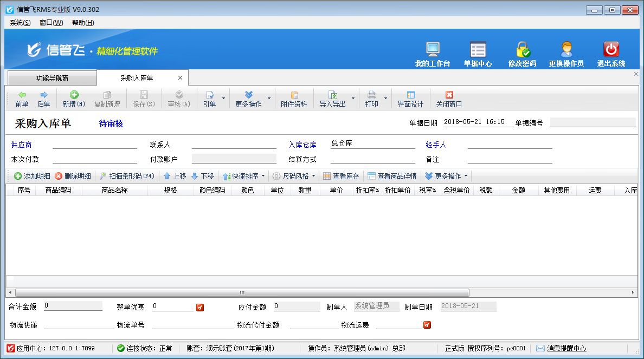
Task: Click 整单优惠 input field
Action: point(173,306)
